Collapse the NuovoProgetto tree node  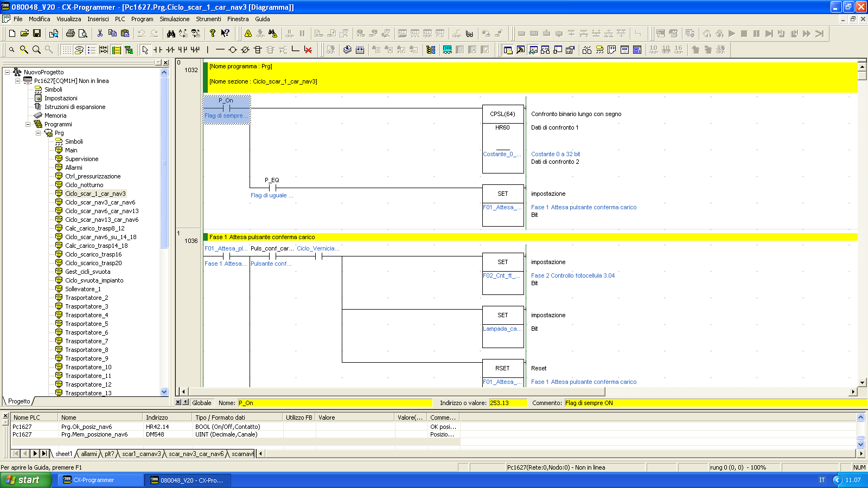[x=7, y=72]
